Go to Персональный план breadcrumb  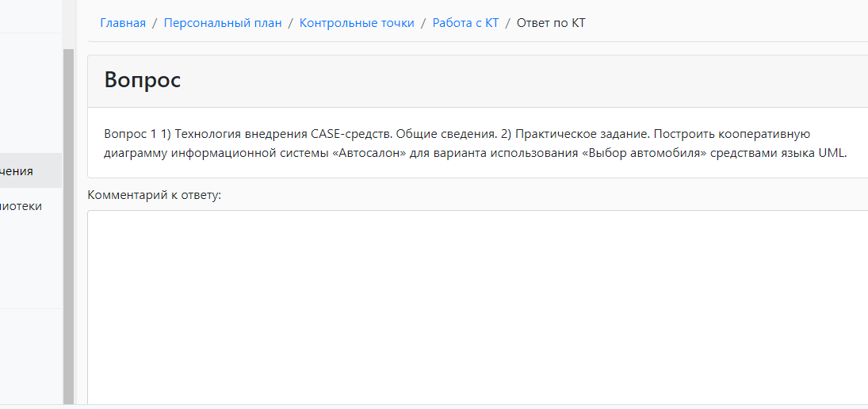(223, 23)
